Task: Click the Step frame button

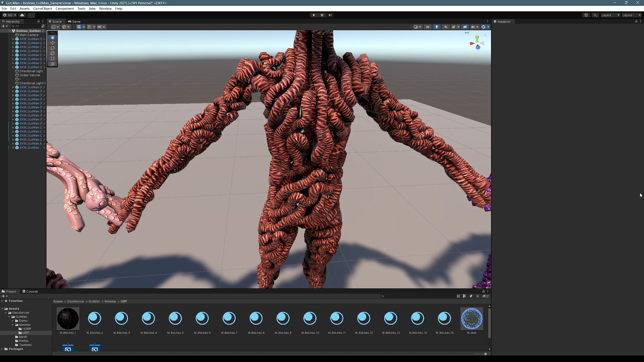Action: coord(330,15)
